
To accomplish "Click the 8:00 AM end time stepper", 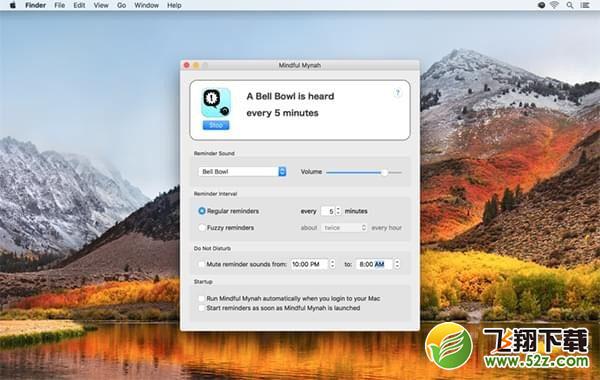I will click(x=397, y=264).
